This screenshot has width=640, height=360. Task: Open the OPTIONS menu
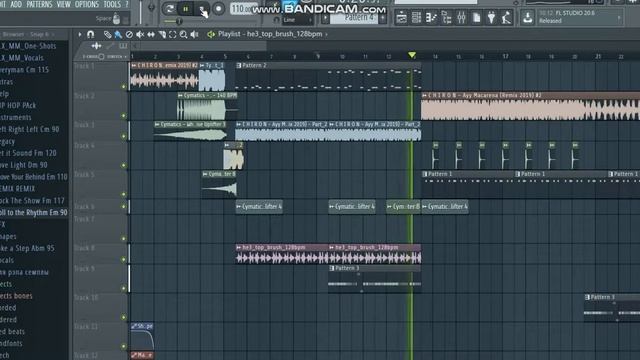[87, 4]
